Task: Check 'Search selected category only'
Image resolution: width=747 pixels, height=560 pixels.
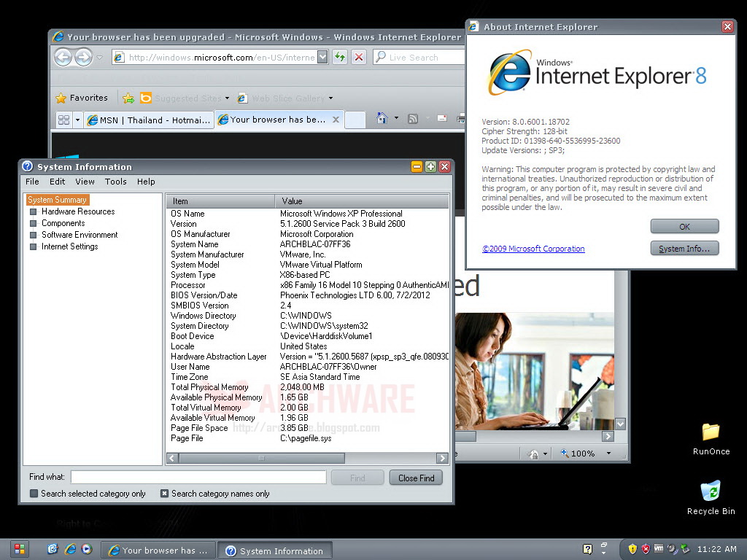Action: 34,494
